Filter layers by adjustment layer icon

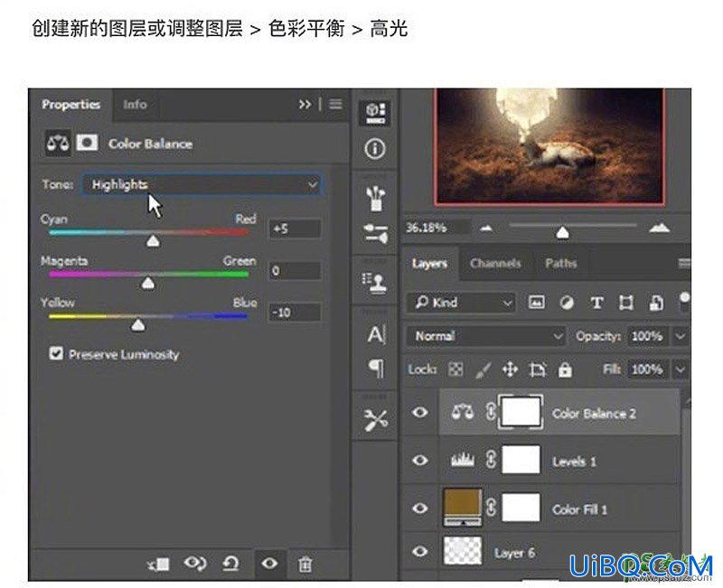click(567, 303)
